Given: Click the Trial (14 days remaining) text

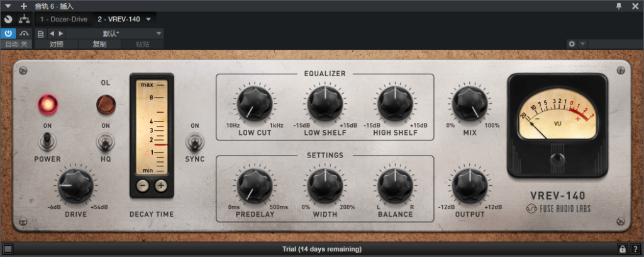Looking at the screenshot, I should tap(322, 249).
